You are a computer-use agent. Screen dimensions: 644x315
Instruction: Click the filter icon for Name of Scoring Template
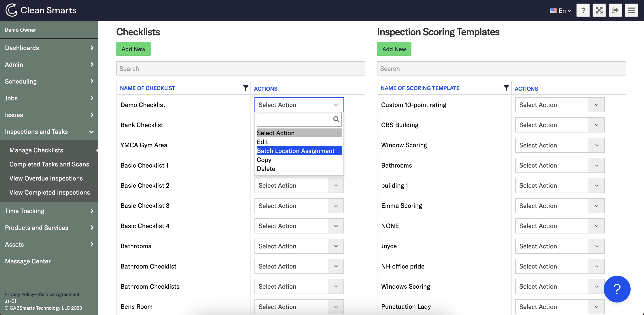tap(506, 88)
